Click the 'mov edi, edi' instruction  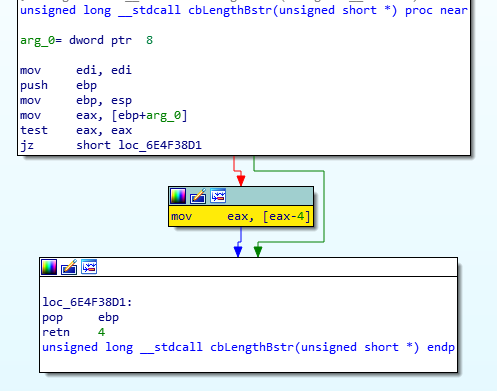(76, 70)
